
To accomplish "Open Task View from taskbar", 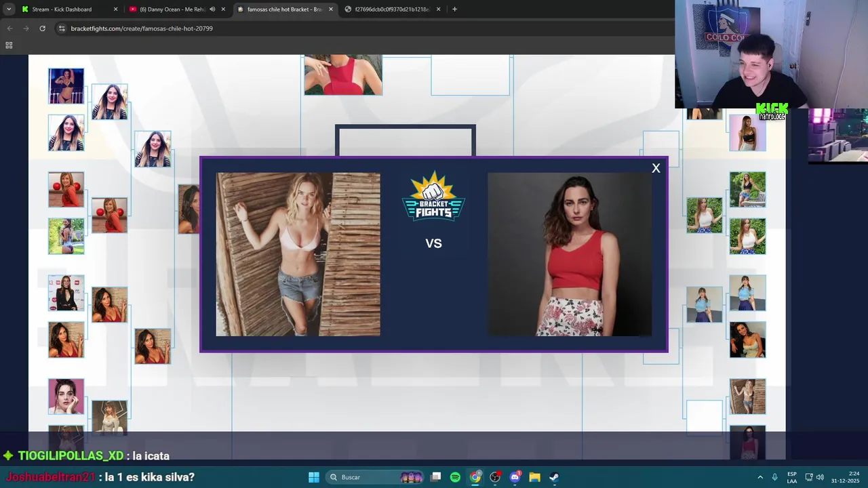I will click(436, 477).
